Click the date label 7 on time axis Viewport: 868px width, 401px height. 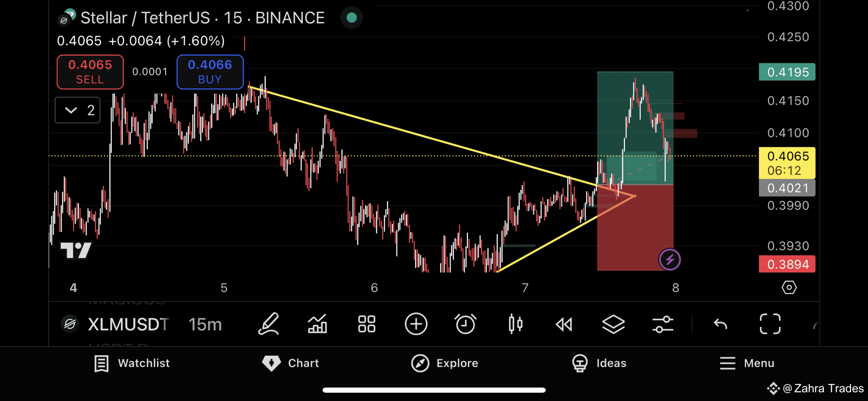click(525, 288)
